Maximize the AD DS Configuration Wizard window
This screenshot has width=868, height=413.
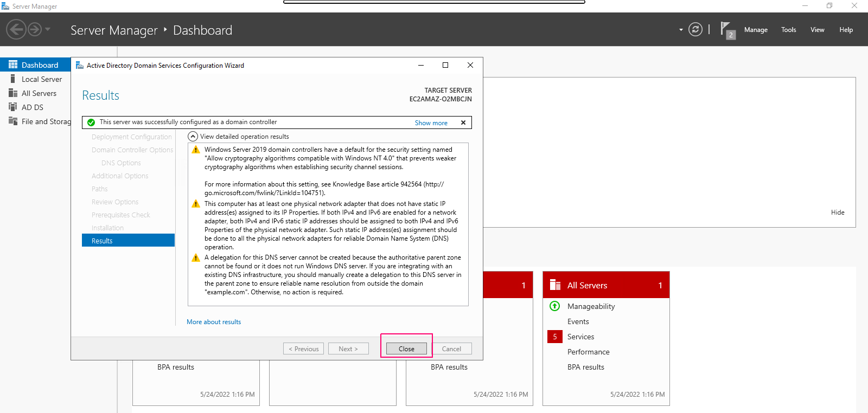coord(445,65)
